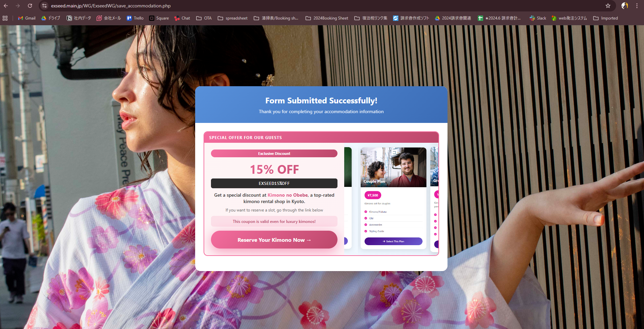Image resolution: width=644 pixels, height=329 pixels.
Task: Reload the page with refresh icon
Action: (30, 6)
